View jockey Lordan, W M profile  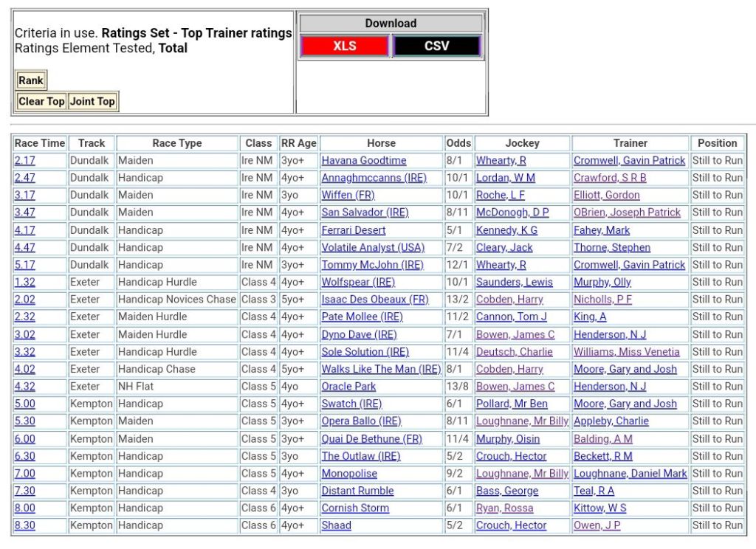click(x=506, y=178)
